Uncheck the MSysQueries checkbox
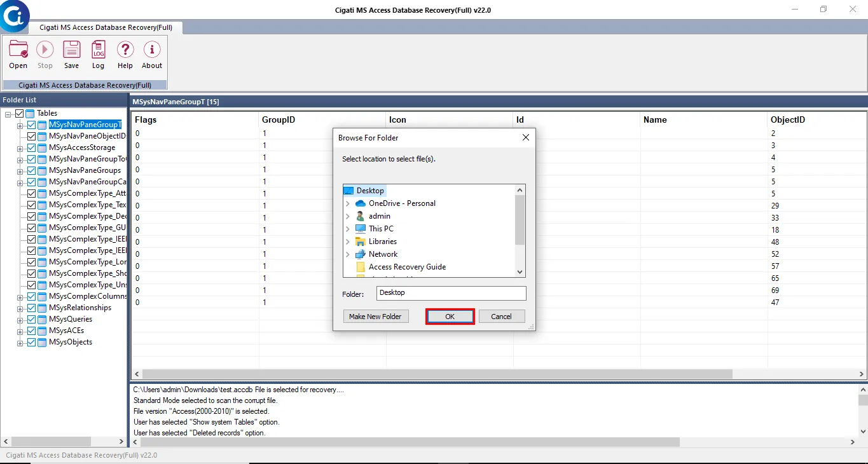The width and height of the screenshot is (868, 464). (x=31, y=319)
